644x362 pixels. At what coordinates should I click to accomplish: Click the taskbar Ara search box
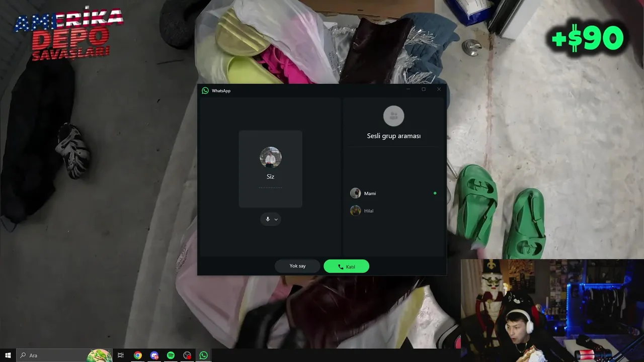click(64, 355)
